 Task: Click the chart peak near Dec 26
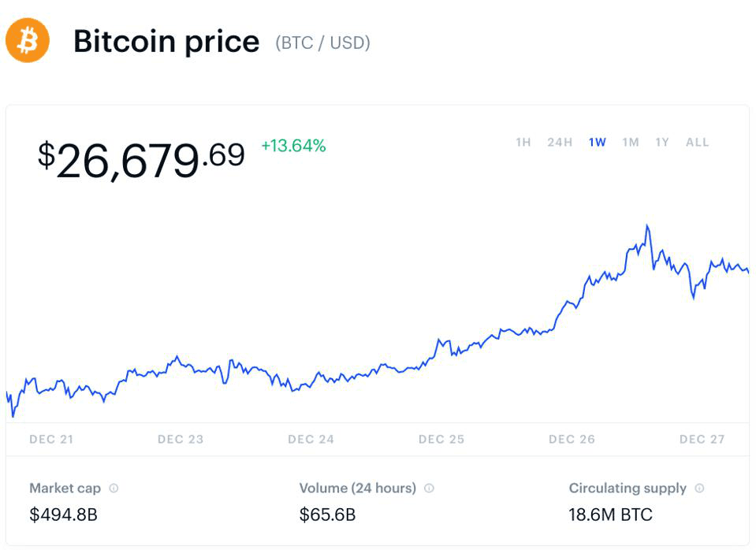point(647,225)
